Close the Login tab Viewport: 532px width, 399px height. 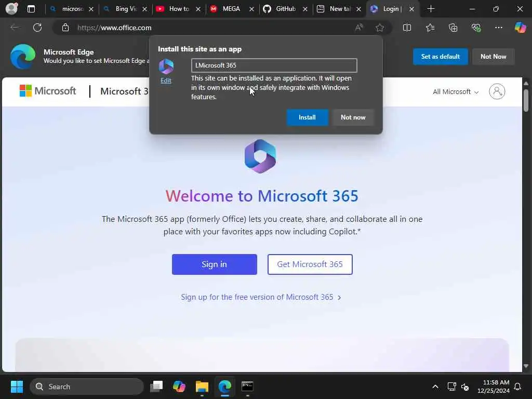(411, 9)
